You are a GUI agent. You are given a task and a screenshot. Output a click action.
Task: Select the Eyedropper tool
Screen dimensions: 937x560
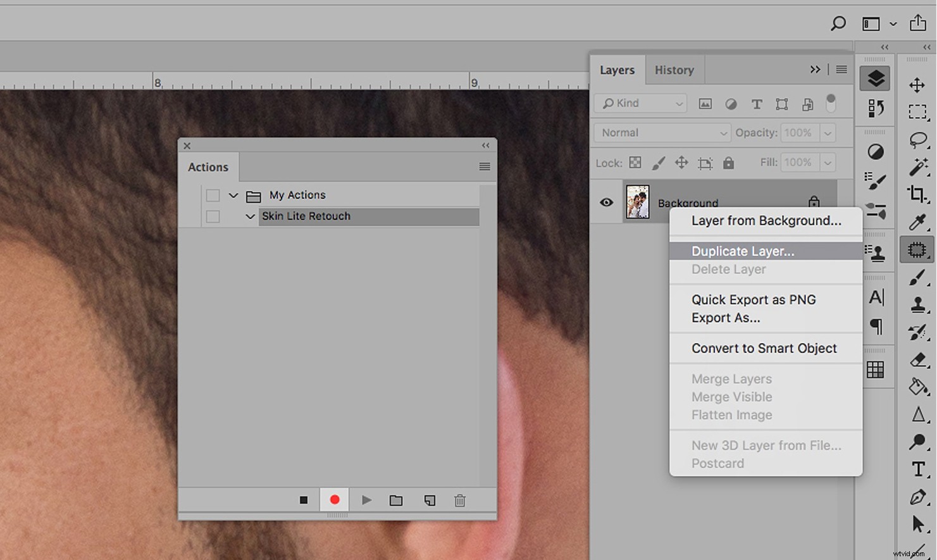(x=917, y=221)
